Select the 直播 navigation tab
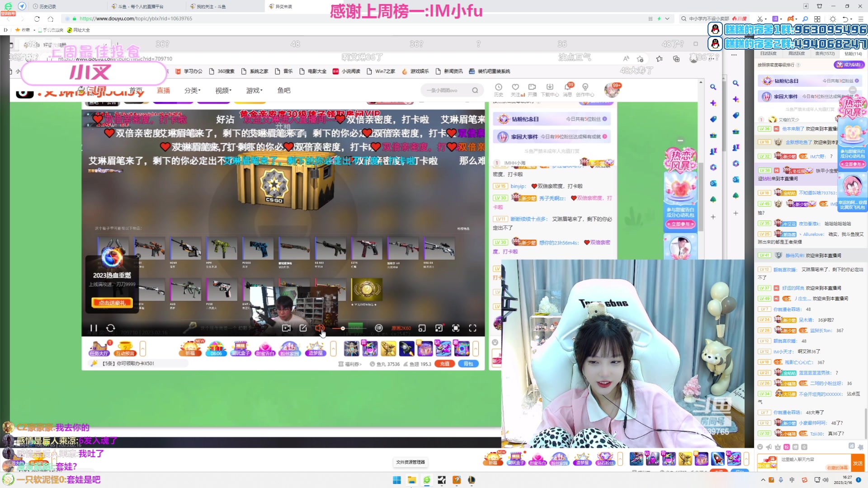The height and width of the screenshot is (488, 868). pyautogui.click(x=163, y=90)
